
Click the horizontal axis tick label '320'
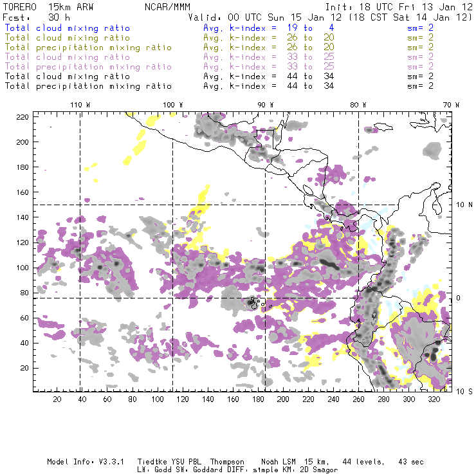pos(434,399)
